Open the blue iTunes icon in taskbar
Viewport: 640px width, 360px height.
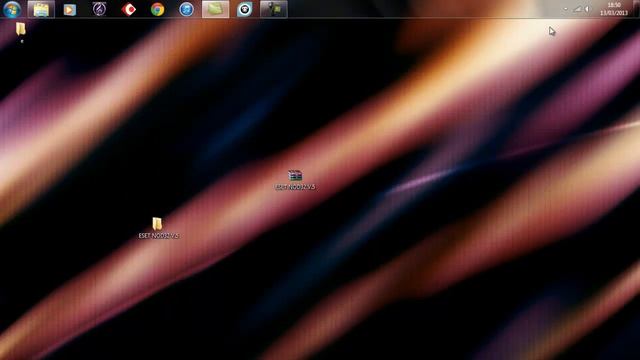click(x=187, y=9)
